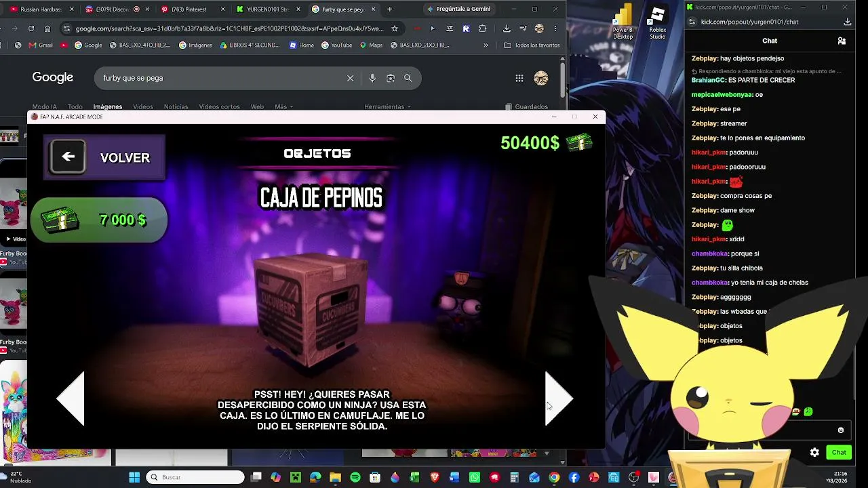Screen dimensions: 868x488
Task: Show the next object with the right arrow
Action: [559, 399]
